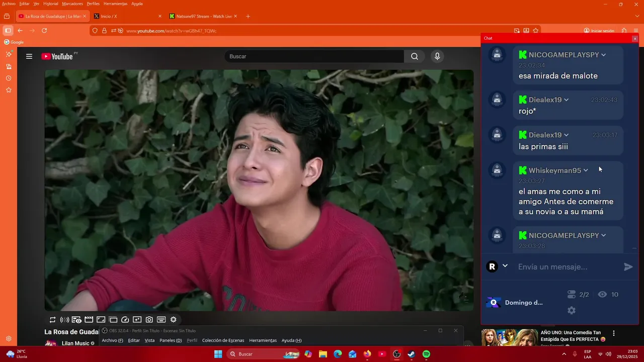The width and height of the screenshot is (644, 362).
Task: Open the history clock icon in sidebar
Action: tap(9, 78)
